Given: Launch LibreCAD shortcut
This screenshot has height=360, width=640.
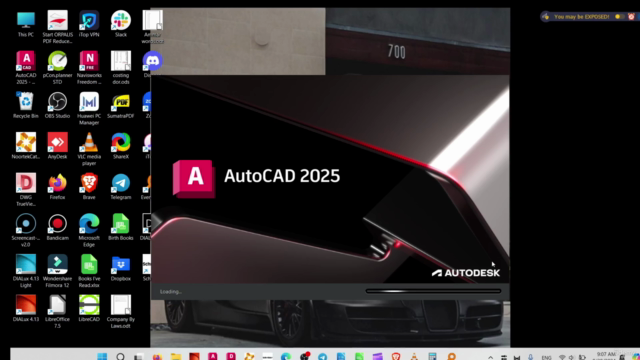Looking at the screenshot, I should click(x=89, y=308).
